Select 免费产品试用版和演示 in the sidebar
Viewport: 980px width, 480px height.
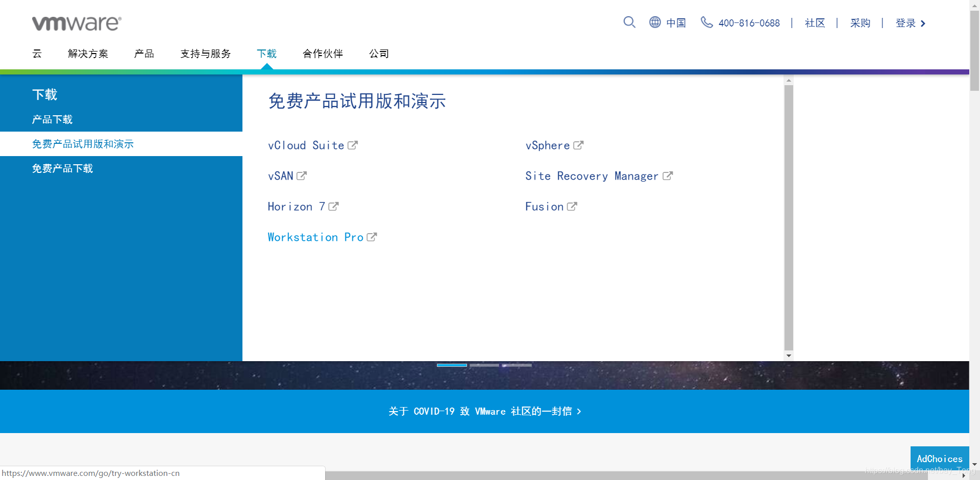83,144
